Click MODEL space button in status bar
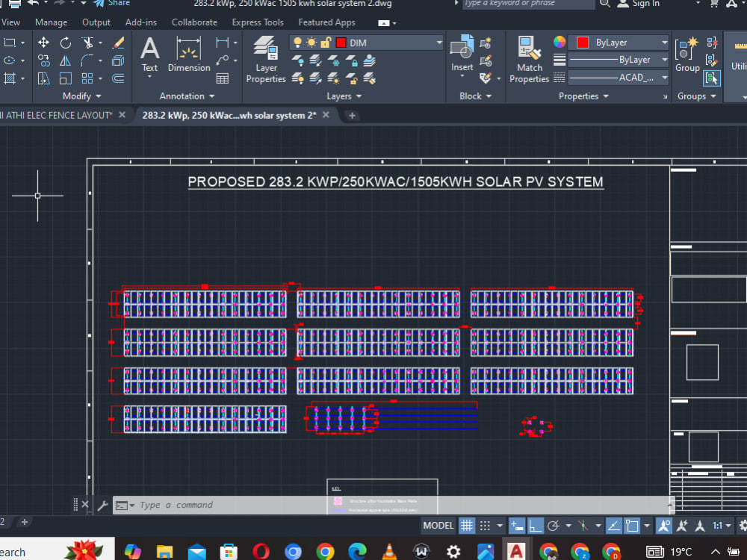747x560 pixels. [438, 526]
